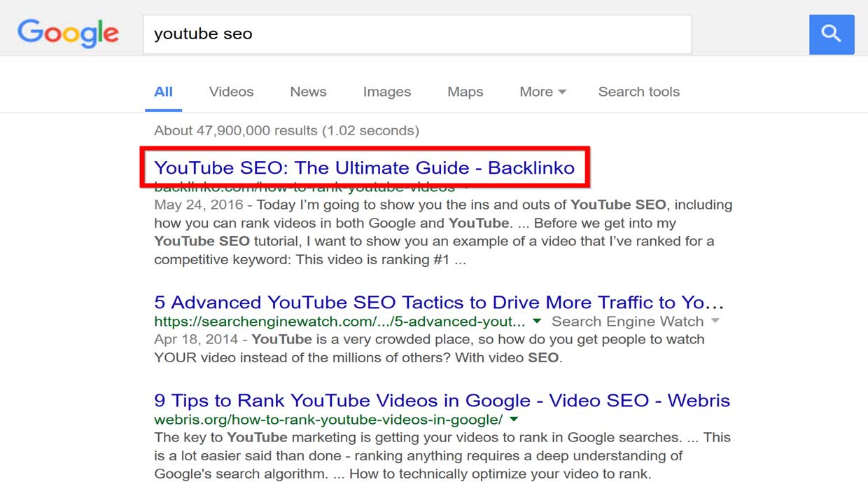Viewport: 868px width, 489px height.
Task: Click the 'Apr 18, 2014' snippet date
Action: (x=197, y=340)
